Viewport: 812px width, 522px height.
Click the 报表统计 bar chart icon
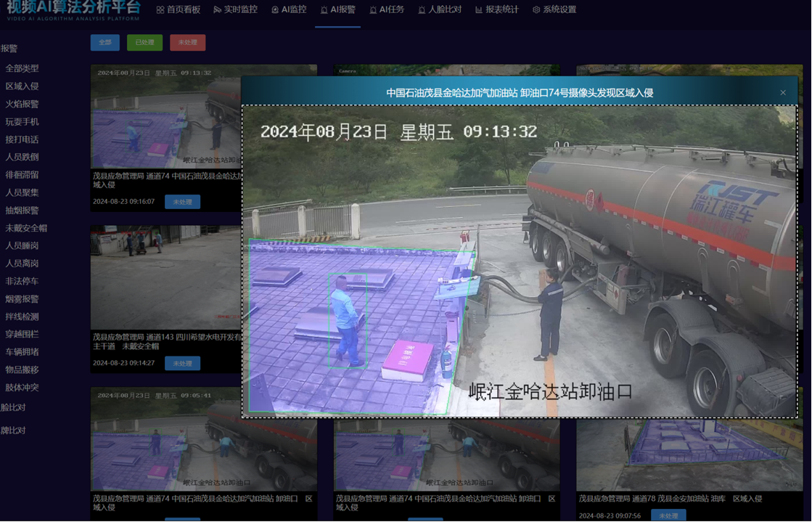coord(479,10)
